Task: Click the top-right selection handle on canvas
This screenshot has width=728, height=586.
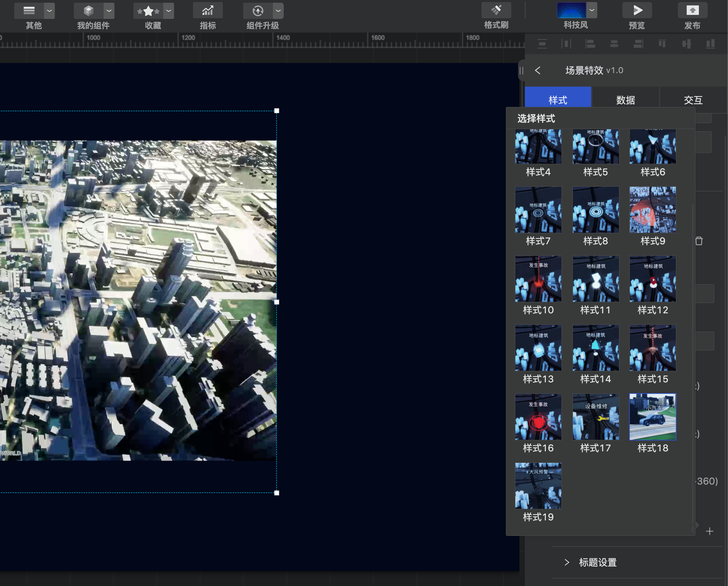Action: pos(277,111)
